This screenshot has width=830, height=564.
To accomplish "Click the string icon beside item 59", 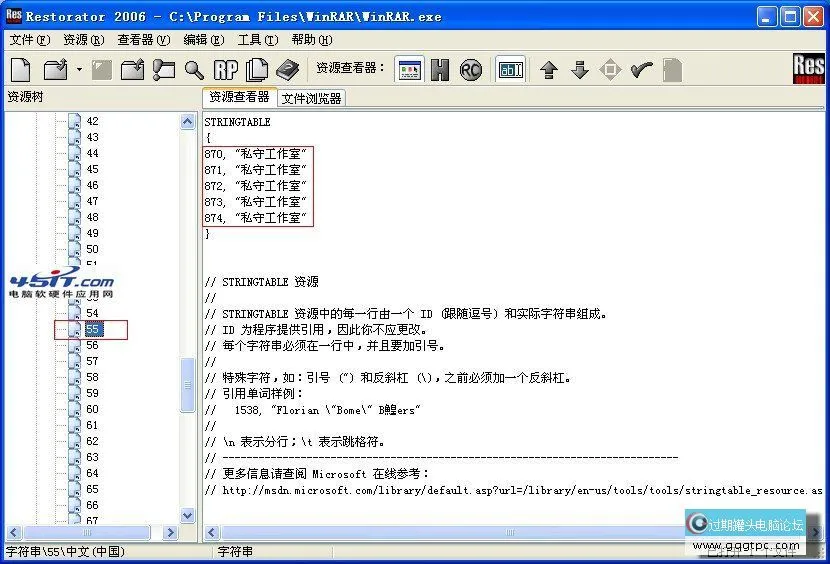I will coord(75,393).
